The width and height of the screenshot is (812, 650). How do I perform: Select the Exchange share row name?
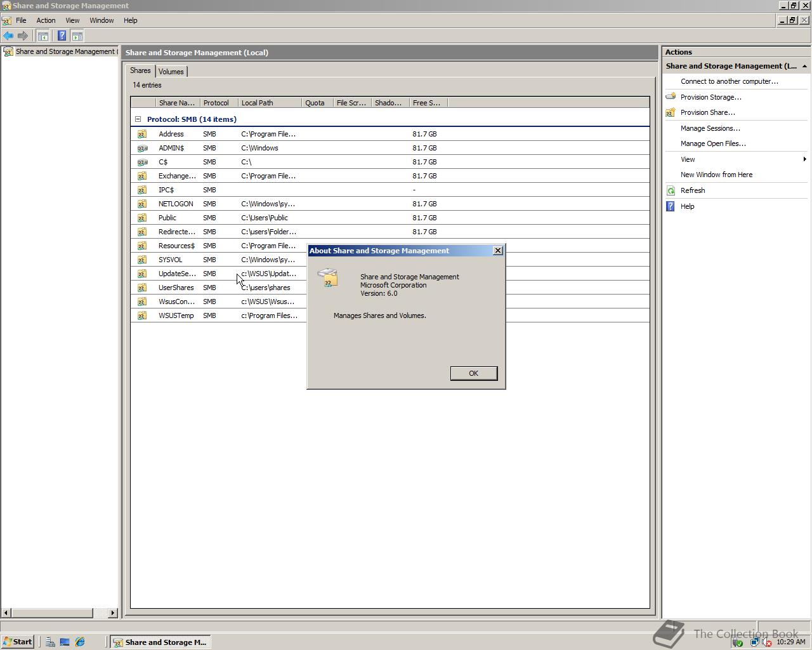[x=177, y=176]
